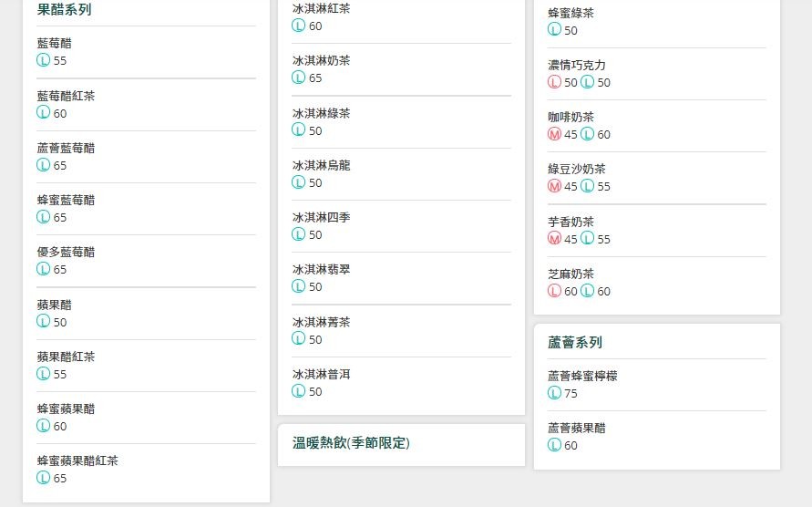The height and width of the screenshot is (507, 812).
Task: Tap the teal L icon for 芝麻奶茶
Action: pos(587,291)
